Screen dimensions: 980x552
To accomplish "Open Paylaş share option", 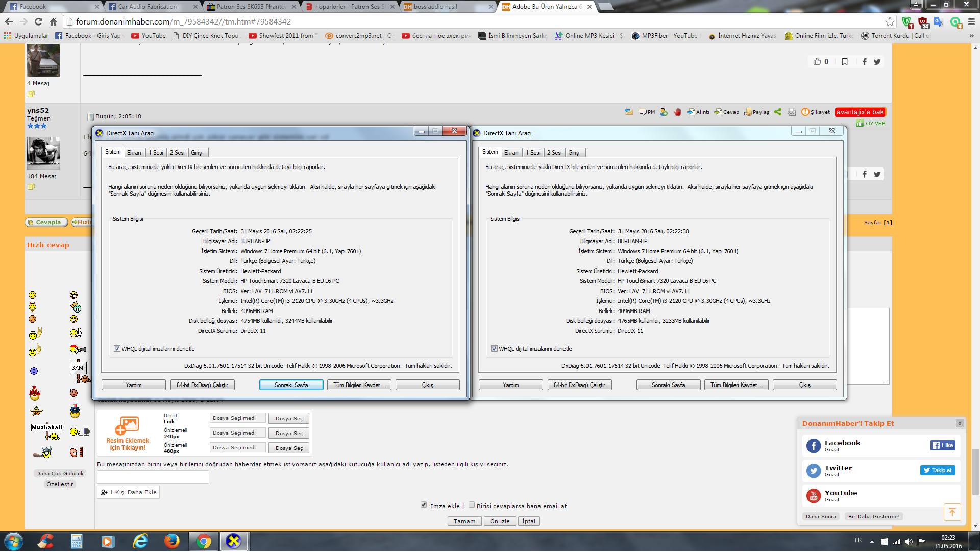I will tap(757, 112).
